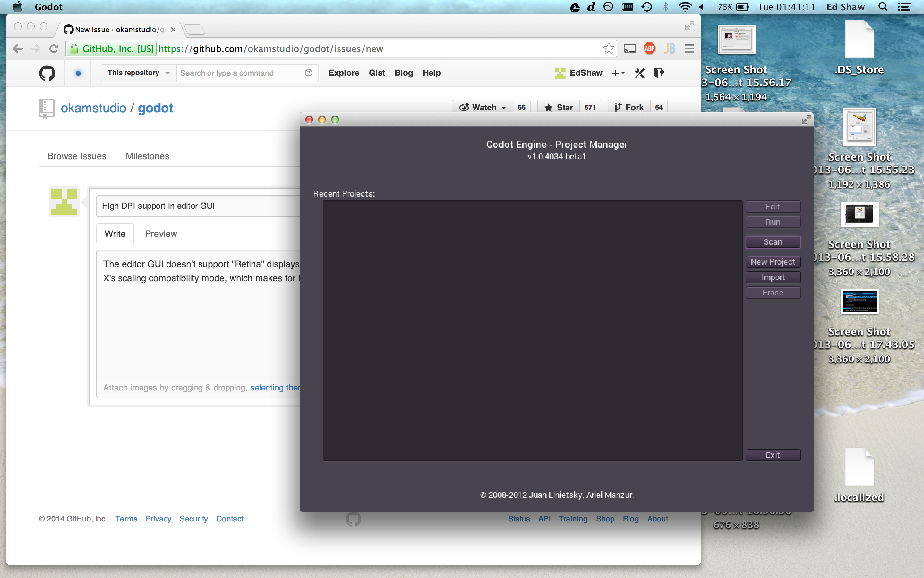924x578 pixels.
Task: Click the GitHub Octocat logo in header
Action: 47,73
